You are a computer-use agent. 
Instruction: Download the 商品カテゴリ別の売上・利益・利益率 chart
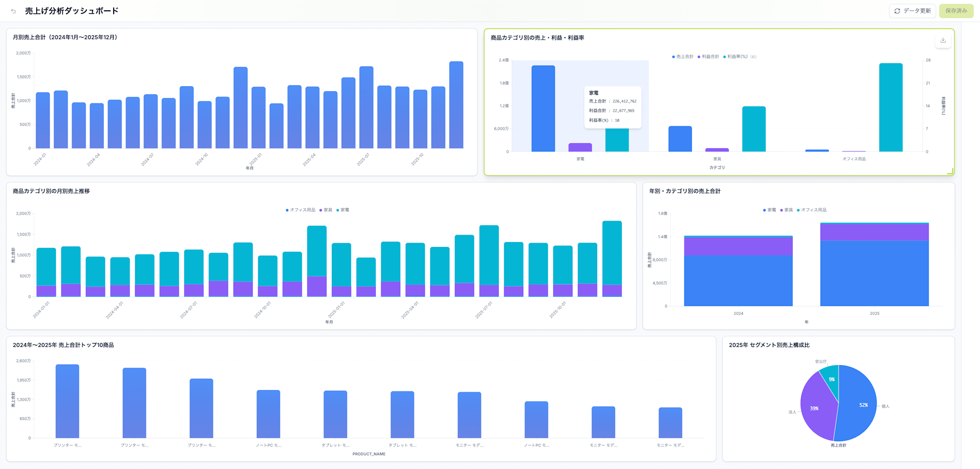[x=943, y=40]
